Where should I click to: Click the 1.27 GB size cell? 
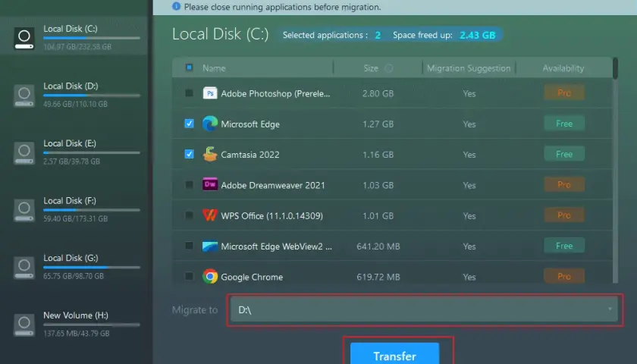[x=378, y=124]
